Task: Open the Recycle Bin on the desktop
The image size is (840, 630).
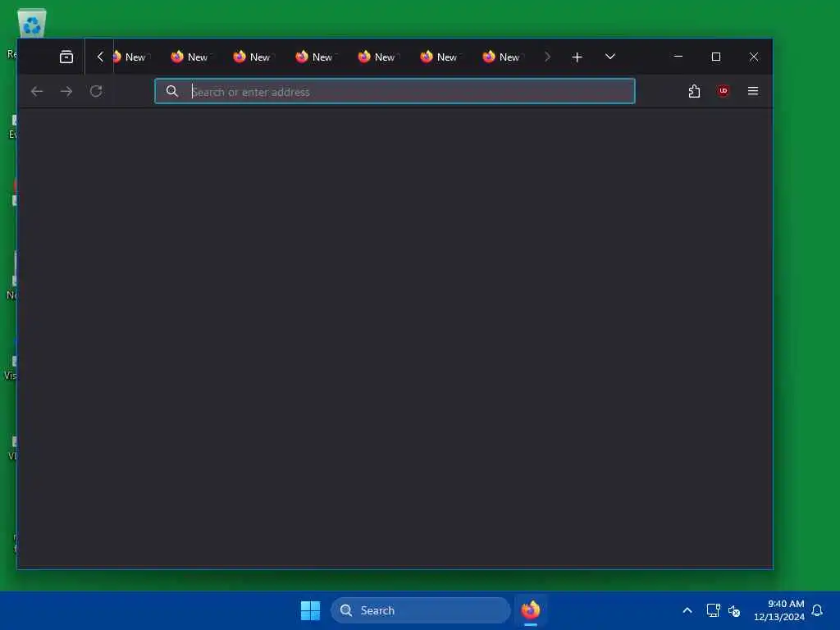Action: click(x=32, y=23)
